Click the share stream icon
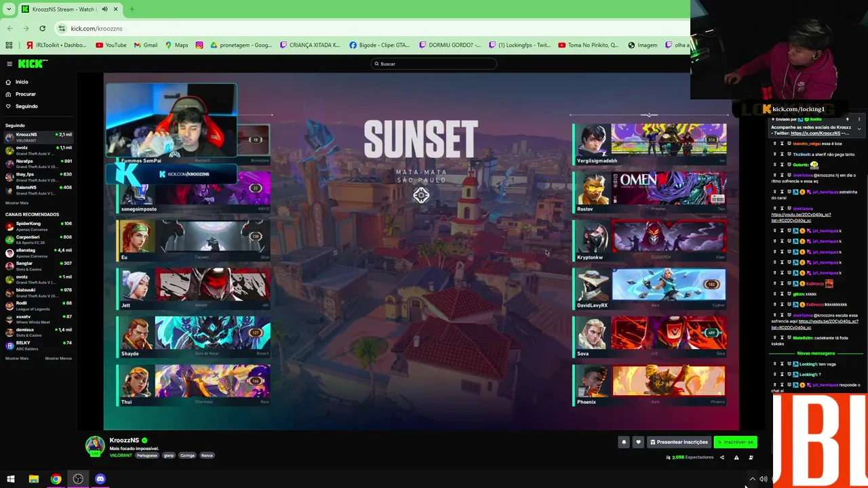This screenshot has width=868, height=488. [722, 457]
